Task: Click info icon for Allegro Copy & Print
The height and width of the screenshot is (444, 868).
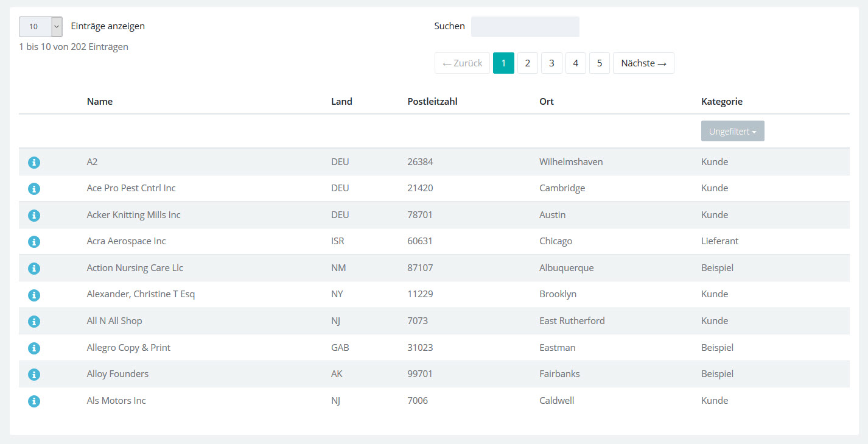Action: (x=34, y=348)
